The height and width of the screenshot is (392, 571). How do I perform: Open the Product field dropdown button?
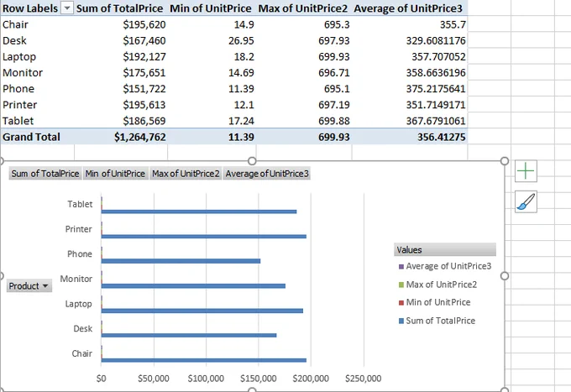pyautogui.click(x=29, y=286)
